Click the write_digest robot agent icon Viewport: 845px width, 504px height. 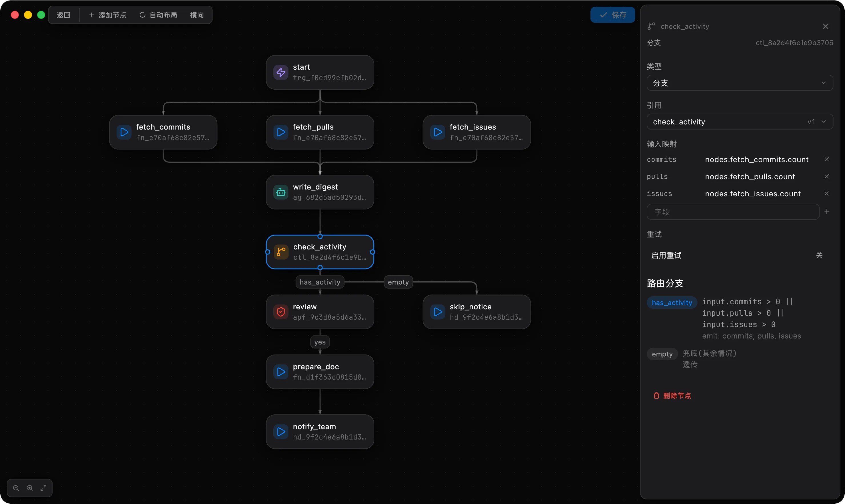pos(281,192)
